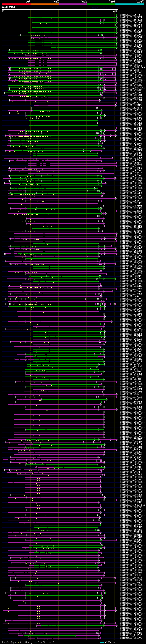Open hit UniRef100_C6T424

pyautogui.click(x=131, y=17)
